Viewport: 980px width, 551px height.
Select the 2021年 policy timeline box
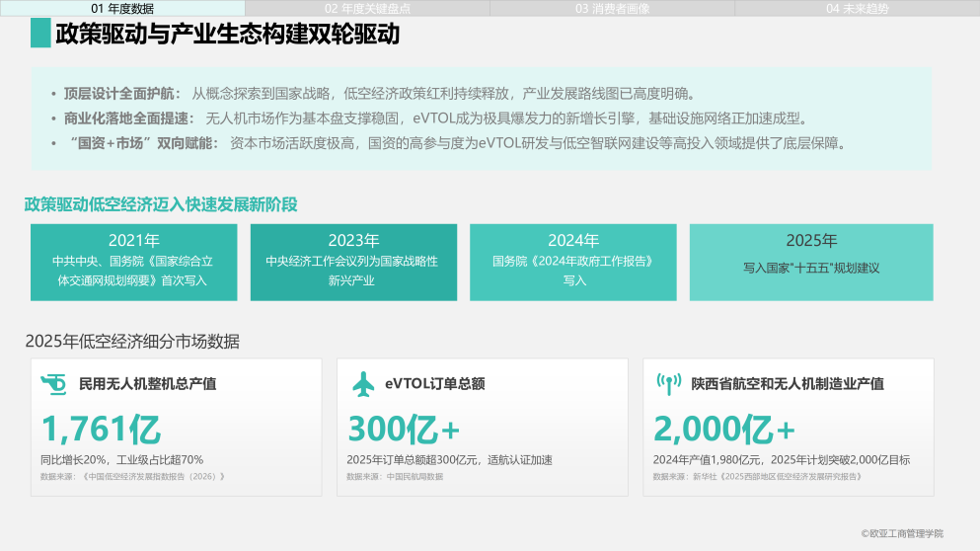tap(134, 263)
